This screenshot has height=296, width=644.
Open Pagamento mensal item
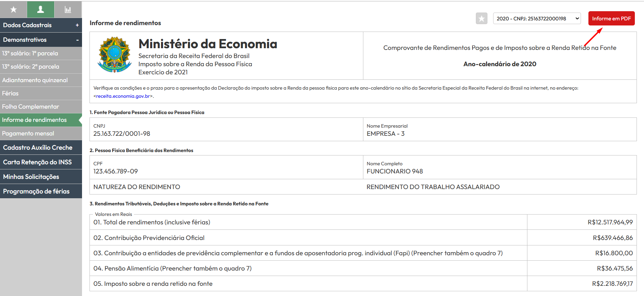click(x=41, y=133)
